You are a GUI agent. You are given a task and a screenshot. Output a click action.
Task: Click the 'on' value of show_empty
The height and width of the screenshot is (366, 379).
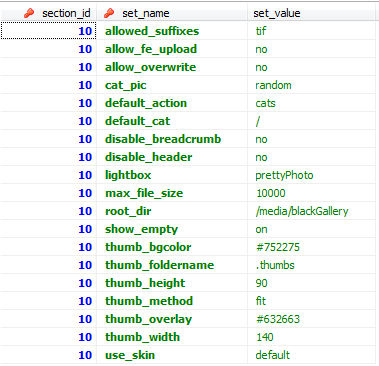312,229
